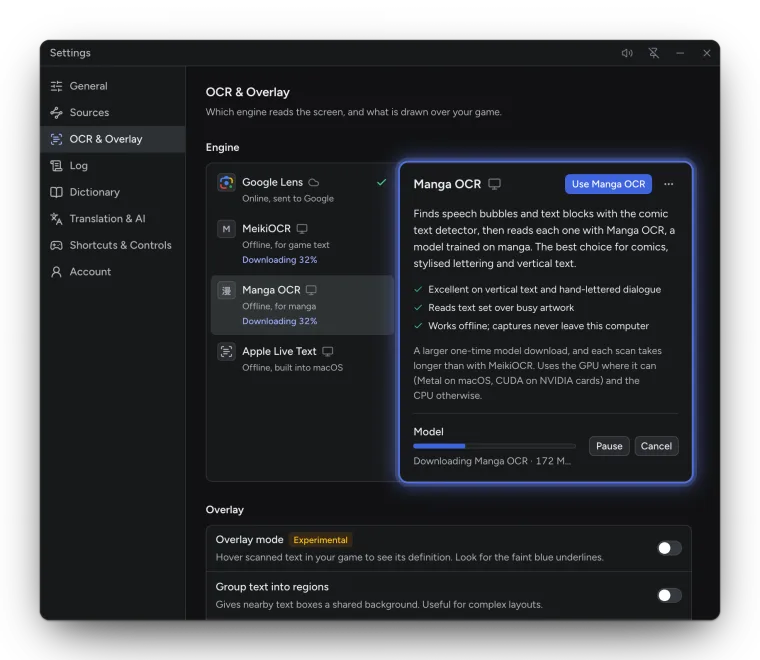Viewport: 760px width, 660px height.
Task: Open Shortcuts & Controls settings
Action: coord(112,245)
